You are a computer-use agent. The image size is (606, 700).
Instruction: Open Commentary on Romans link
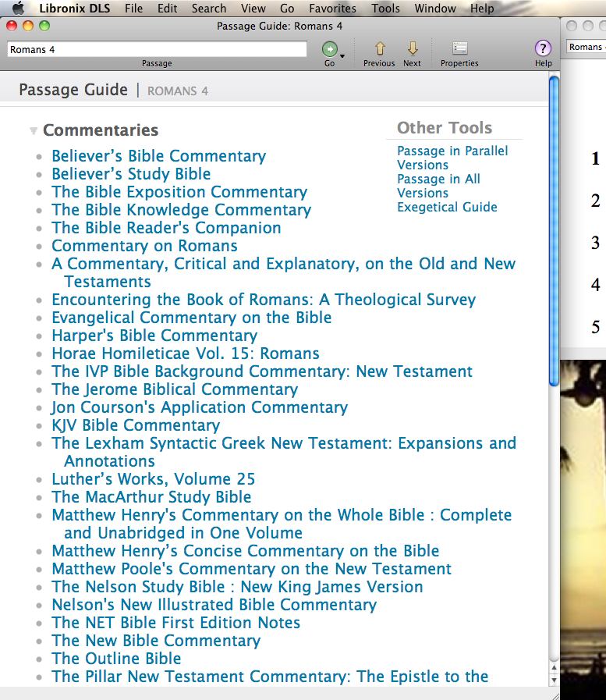[x=144, y=246]
